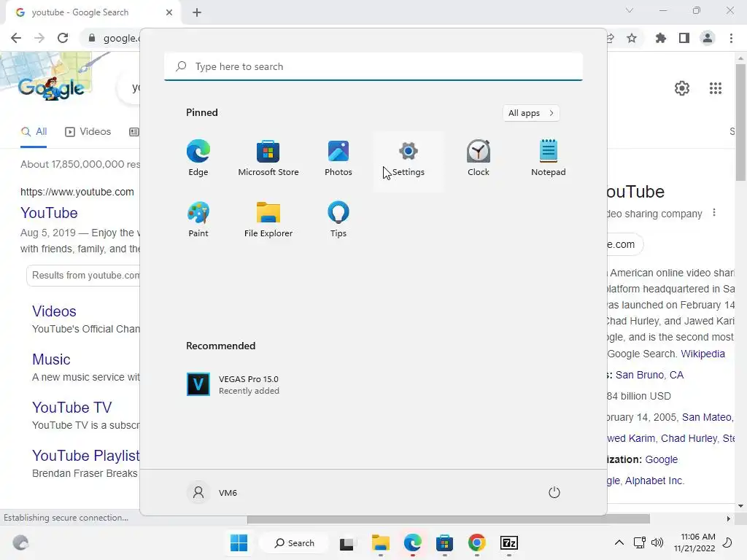Open the taskbar Search box

pos(295,542)
